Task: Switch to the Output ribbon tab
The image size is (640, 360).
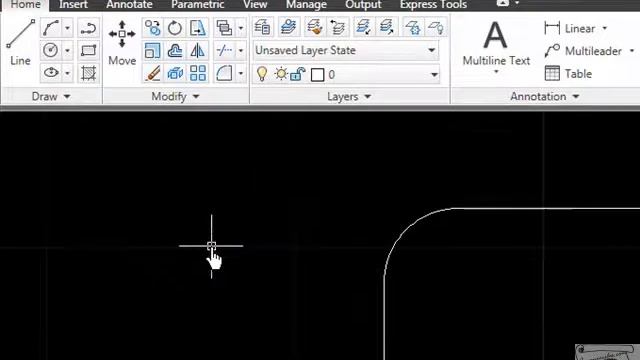Action: click(363, 5)
